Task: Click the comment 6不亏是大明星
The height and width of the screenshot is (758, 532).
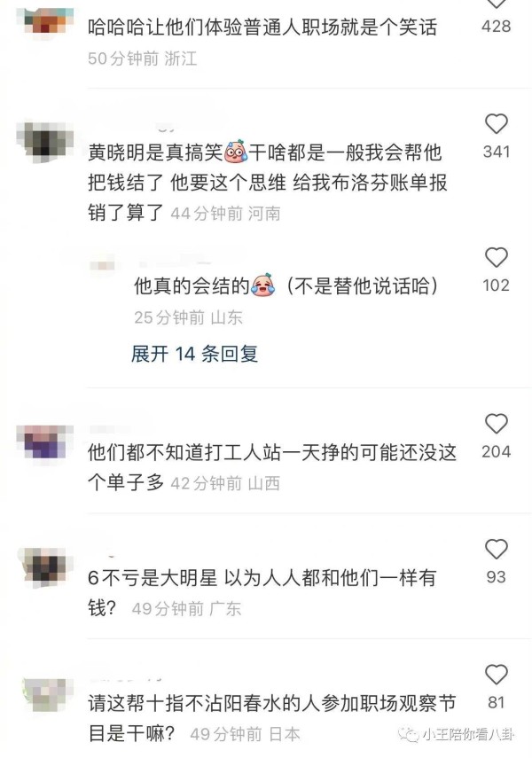Action: coord(262,593)
